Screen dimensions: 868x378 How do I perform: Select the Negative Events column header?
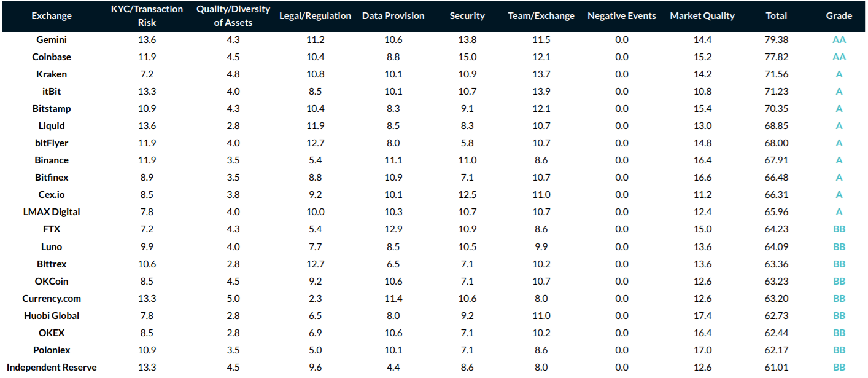point(622,16)
